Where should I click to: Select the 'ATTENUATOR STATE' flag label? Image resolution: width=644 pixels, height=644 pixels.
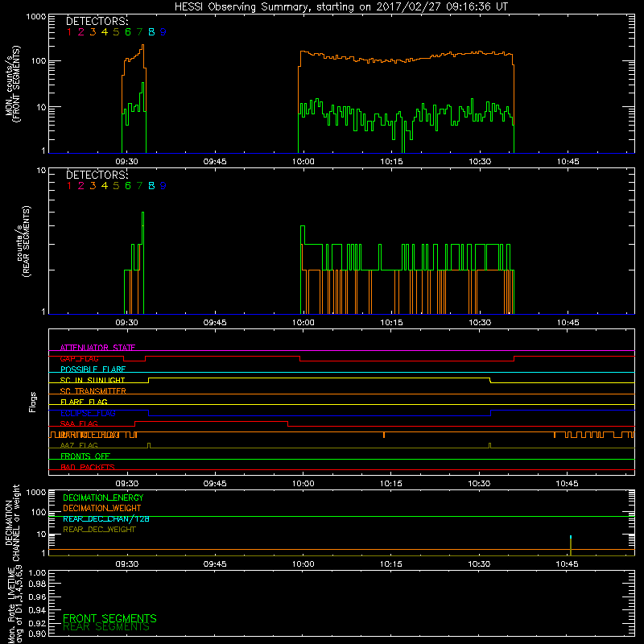(x=97, y=348)
